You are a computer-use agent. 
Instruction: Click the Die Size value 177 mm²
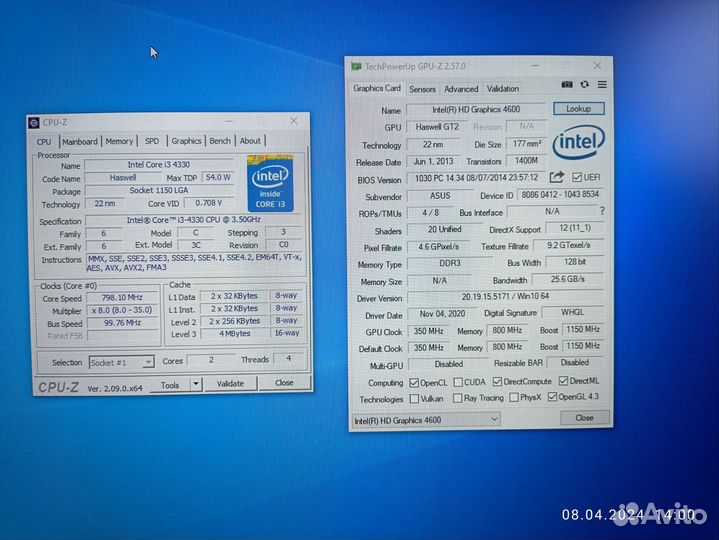click(526, 144)
